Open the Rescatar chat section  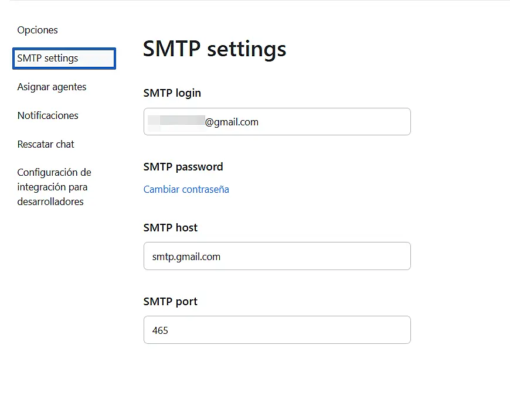(46, 144)
